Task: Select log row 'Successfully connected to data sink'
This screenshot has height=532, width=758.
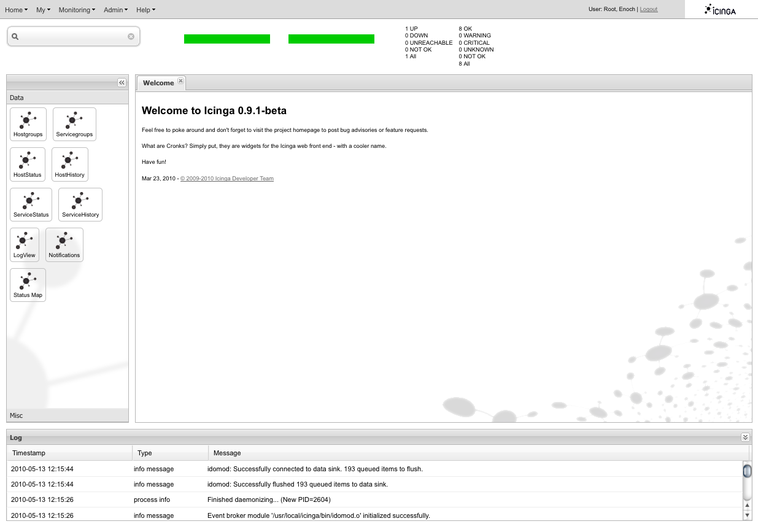Action: [x=375, y=469]
